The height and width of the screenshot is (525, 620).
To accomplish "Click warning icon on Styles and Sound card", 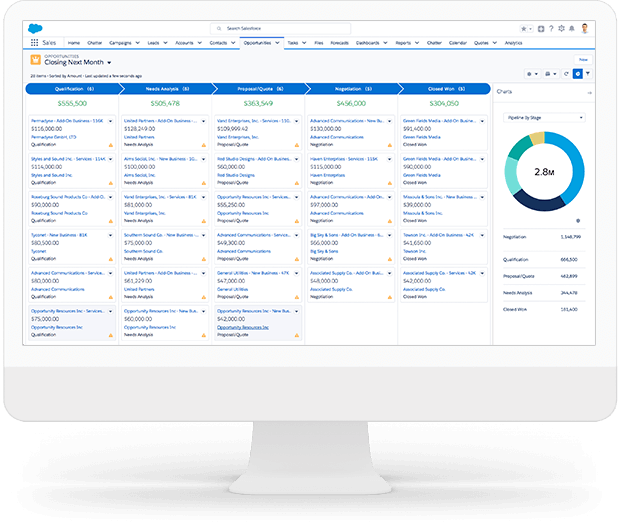I will click(111, 183).
